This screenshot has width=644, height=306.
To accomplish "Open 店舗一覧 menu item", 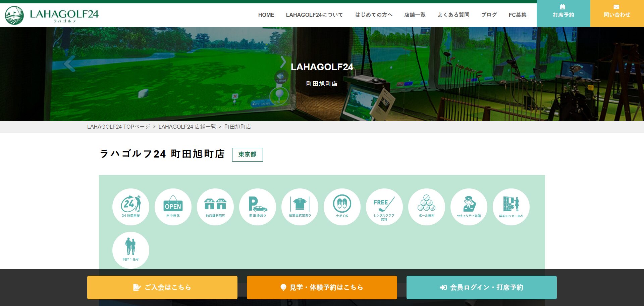I will point(415,15).
